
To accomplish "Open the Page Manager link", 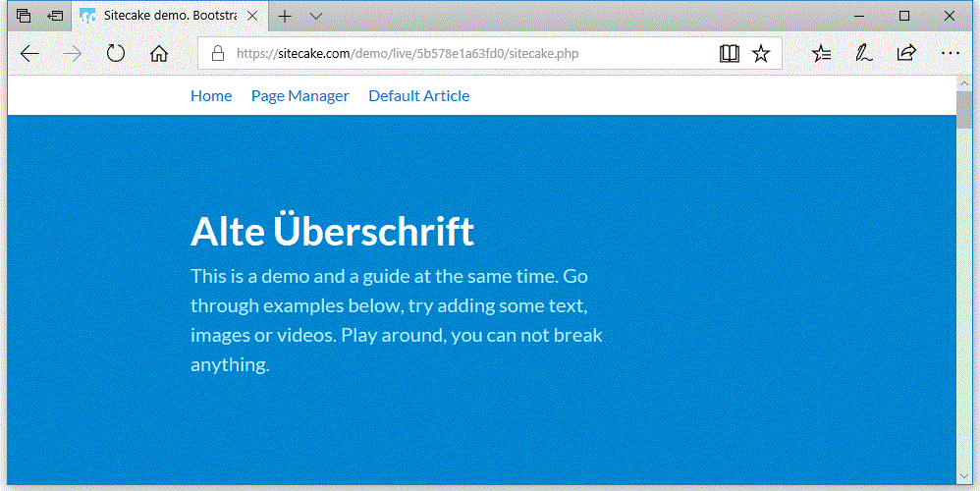I will point(299,95).
